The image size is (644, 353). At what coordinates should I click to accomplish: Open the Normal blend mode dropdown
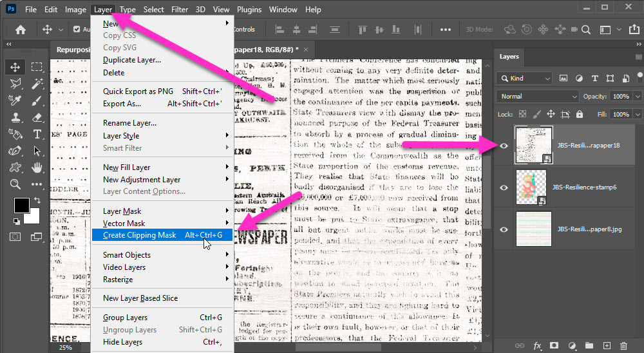tap(537, 96)
